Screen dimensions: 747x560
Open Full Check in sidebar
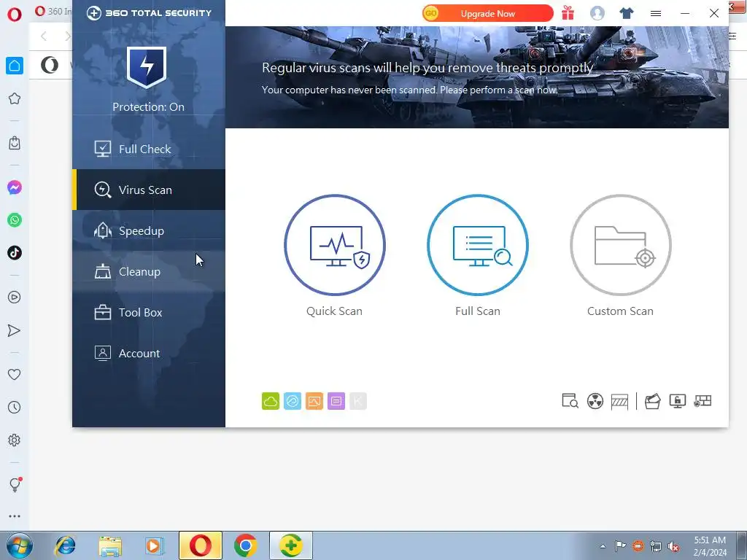click(149, 149)
